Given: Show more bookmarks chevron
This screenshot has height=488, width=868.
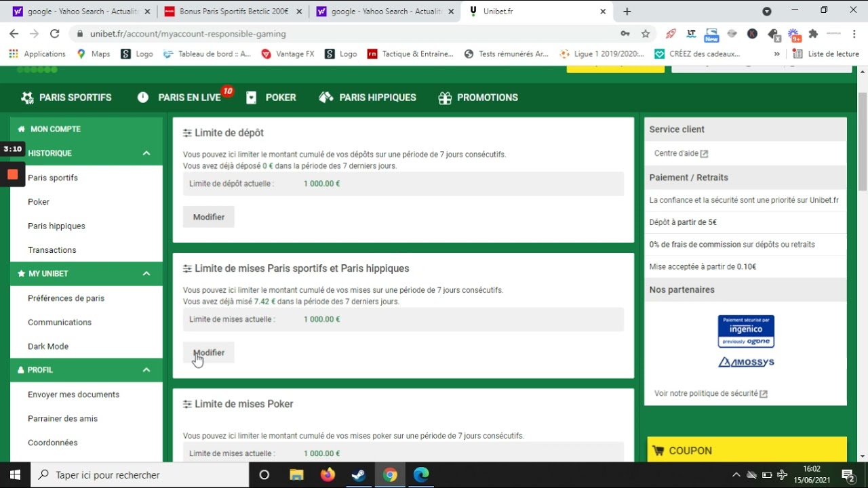Looking at the screenshot, I should [776, 54].
